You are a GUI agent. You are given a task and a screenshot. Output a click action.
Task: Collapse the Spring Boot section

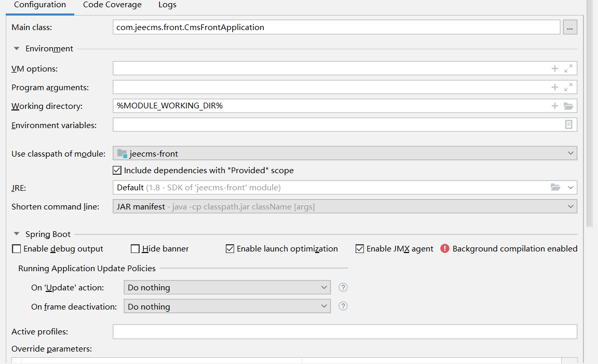17,234
